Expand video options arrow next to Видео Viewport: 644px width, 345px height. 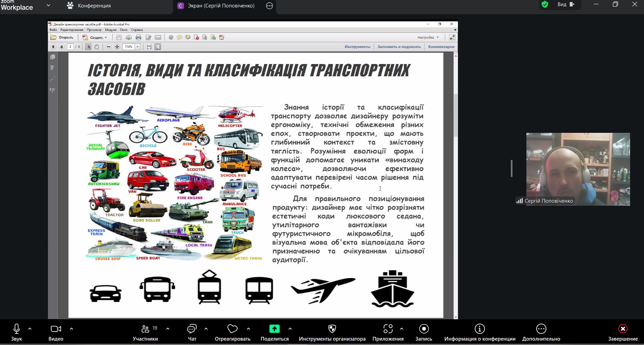tap(72, 329)
